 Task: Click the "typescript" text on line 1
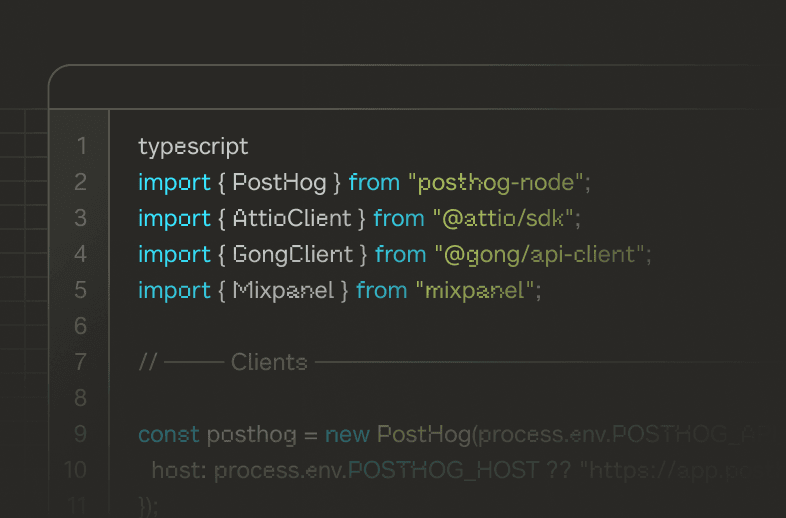193,146
